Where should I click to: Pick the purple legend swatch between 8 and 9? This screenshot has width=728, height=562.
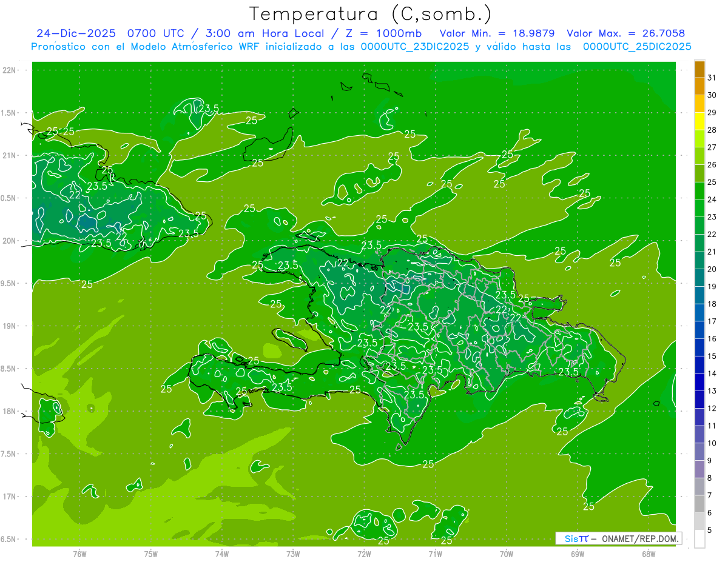click(699, 469)
